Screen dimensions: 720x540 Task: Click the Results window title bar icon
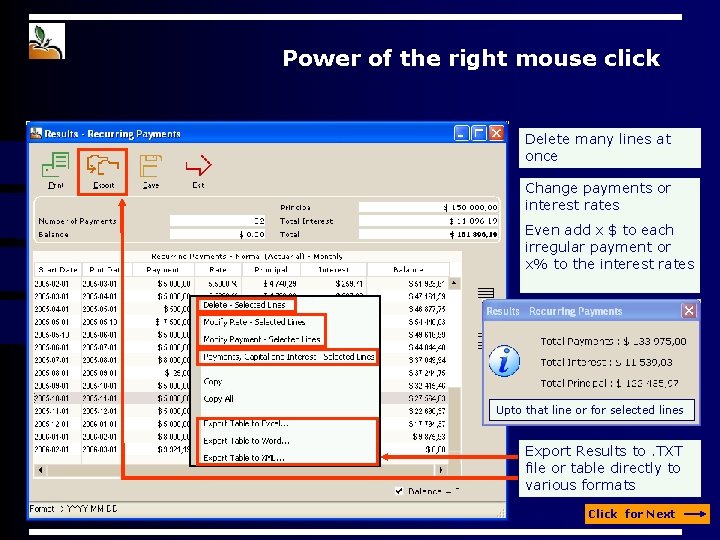pyautogui.click(x=36, y=133)
